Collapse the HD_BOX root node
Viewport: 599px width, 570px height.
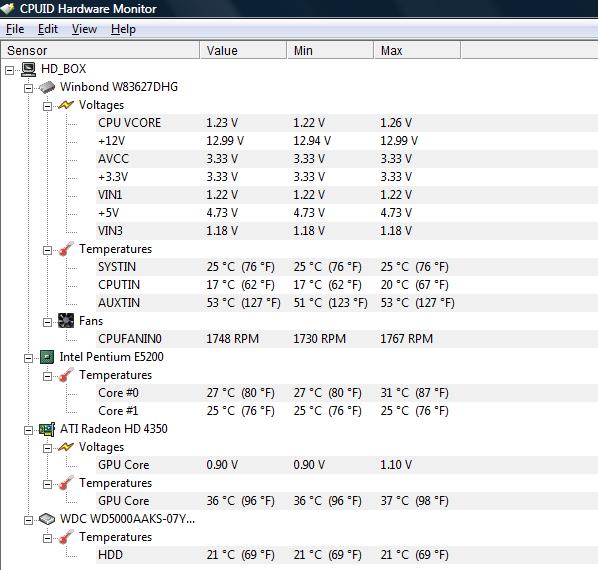10,70
